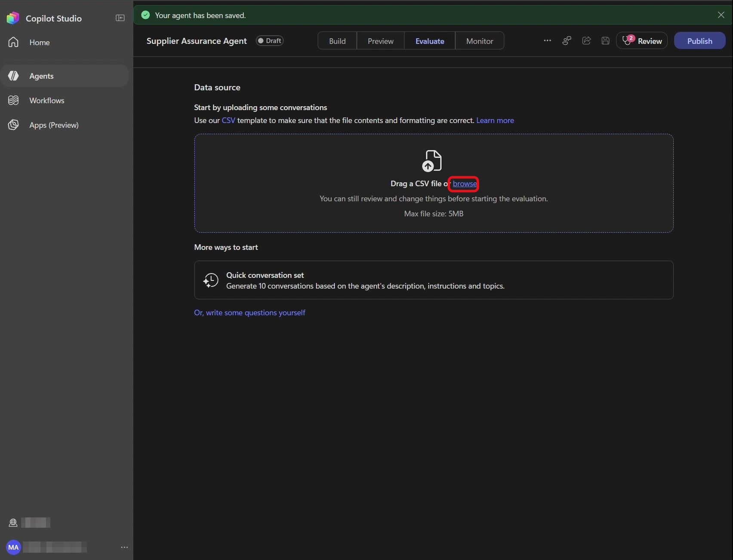Click the Copilot Studio logo
The image size is (733, 560).
[13, 18]
